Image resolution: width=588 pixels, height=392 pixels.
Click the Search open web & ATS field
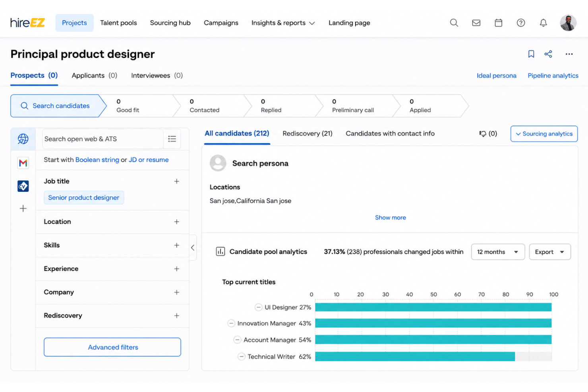coord(103,139)
